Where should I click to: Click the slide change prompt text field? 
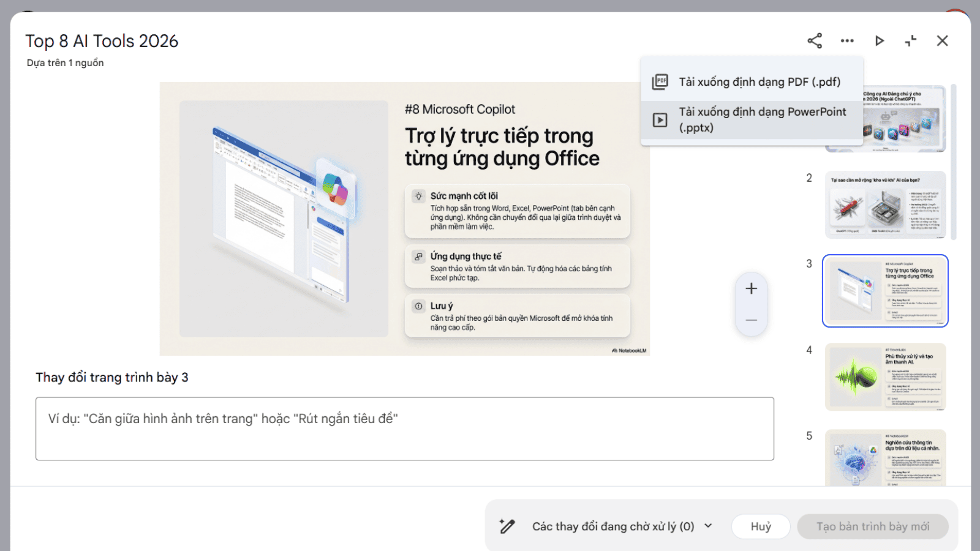(404, 429)
